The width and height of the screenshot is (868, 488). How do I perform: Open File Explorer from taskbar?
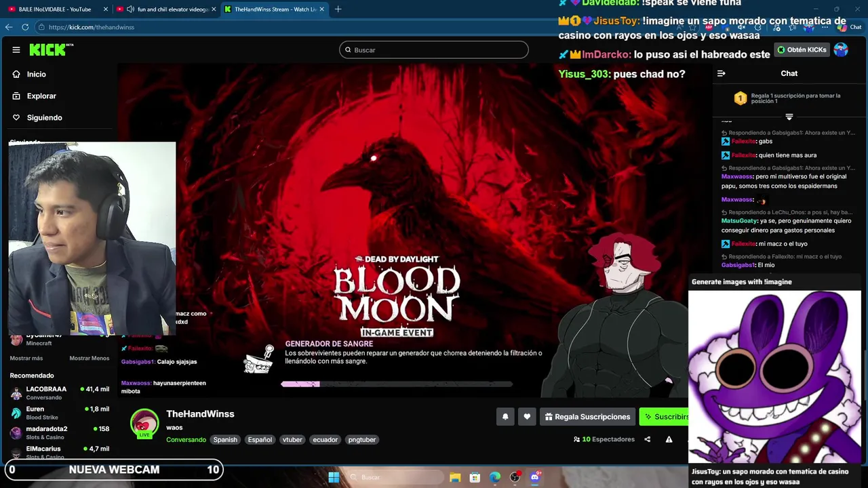tap(455, 477)
